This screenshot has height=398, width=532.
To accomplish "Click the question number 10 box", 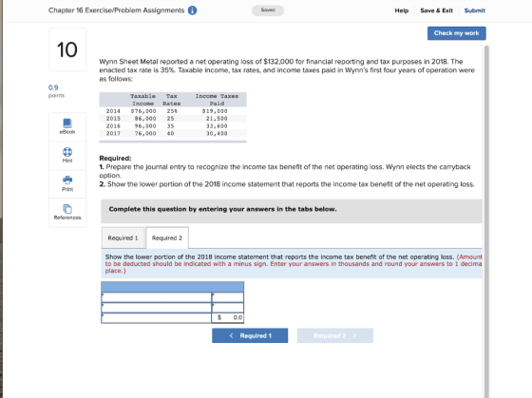I will tap(67, 49).
